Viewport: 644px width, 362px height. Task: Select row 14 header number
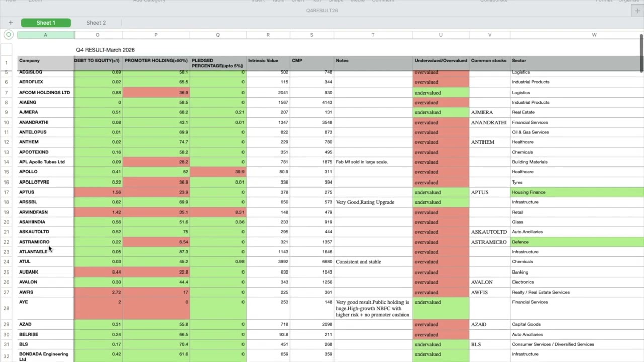[x=7, y=162]
